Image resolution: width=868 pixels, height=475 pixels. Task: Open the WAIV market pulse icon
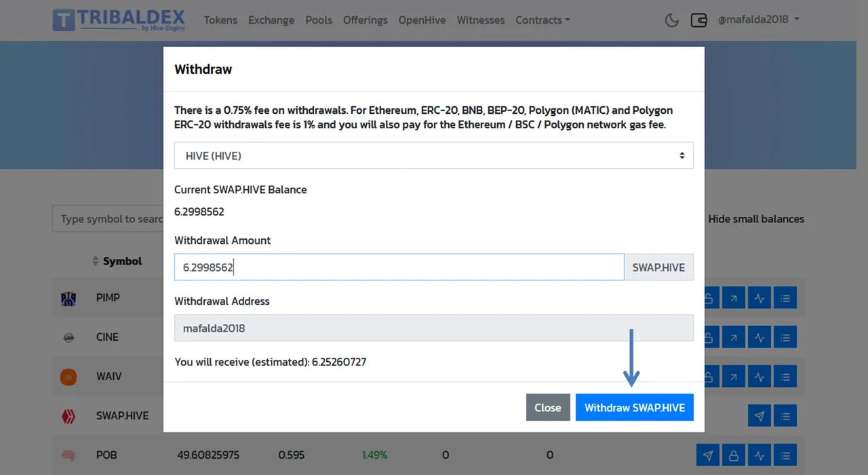point(759,376)
